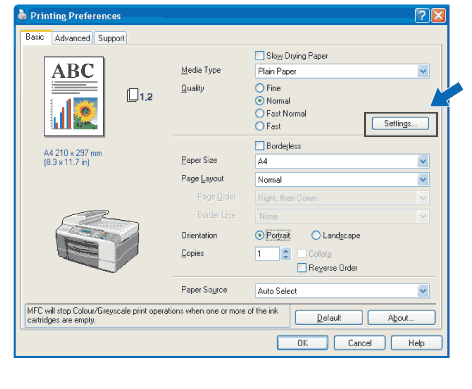The height and width of the screenshot is (389, 472).
Task: Select the Fine quality radio button
Action: 260,88
